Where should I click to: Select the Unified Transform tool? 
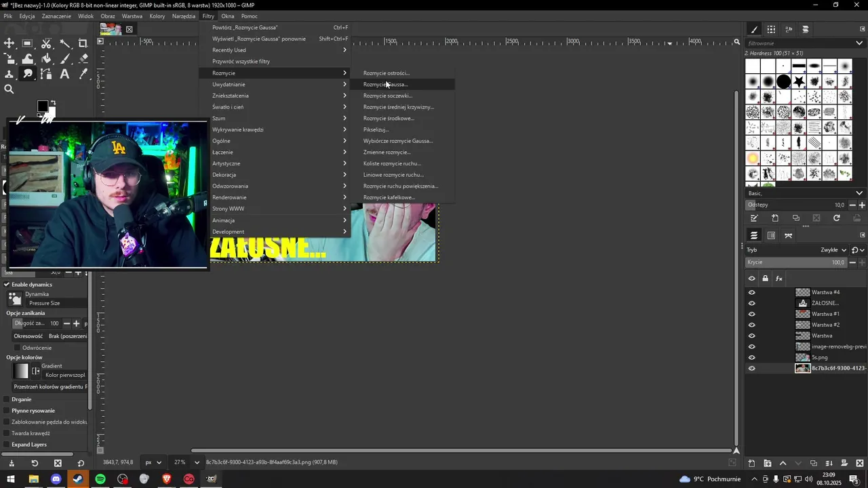click(x=9, y=59)
